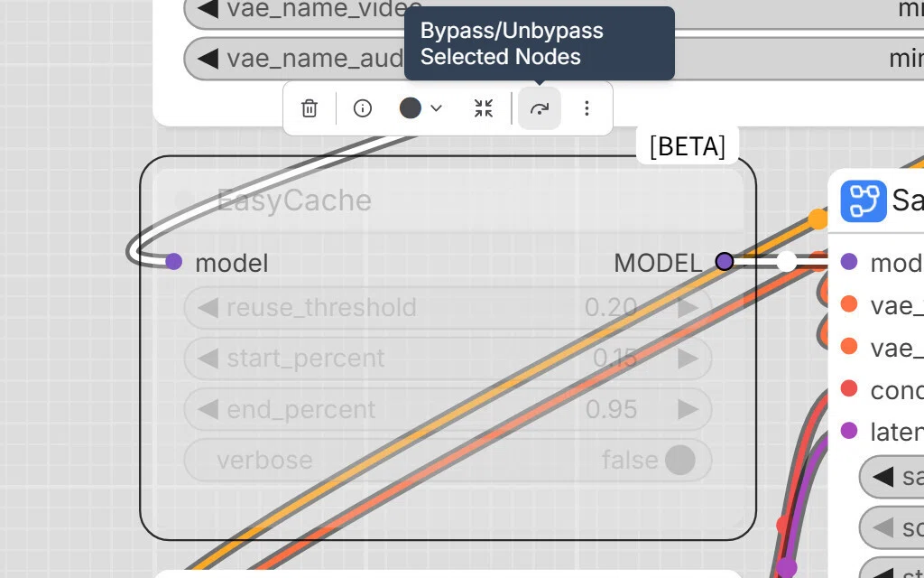Click the EasyCache model input dot
This screenshot has height=578, width=924.
point(174,261)
